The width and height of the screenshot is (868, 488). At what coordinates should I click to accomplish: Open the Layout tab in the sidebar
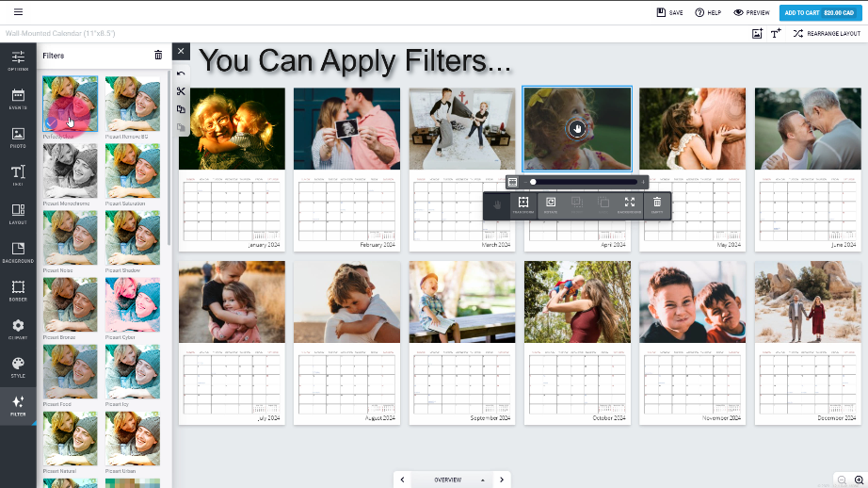18,213
